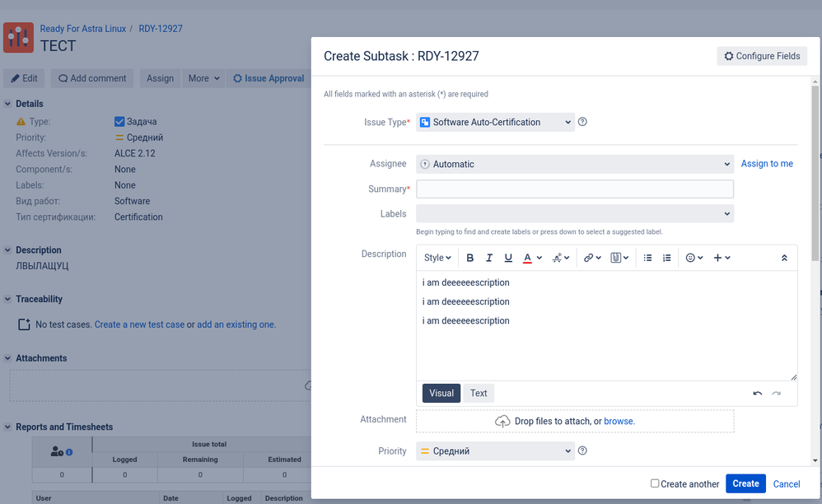Open Ready For Astra Linux breadcrumb link
Viewport: 822px width, 504px height.
(x=83, y=29)
